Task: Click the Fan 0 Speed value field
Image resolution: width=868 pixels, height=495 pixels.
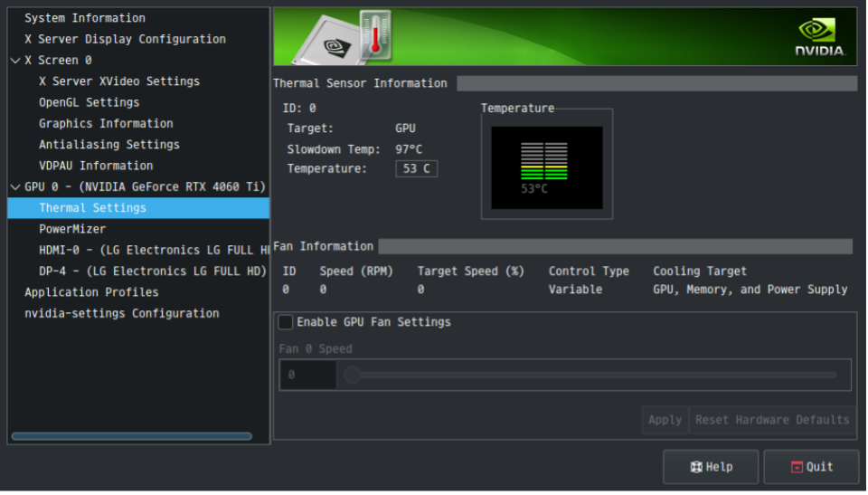Action: 307,375
